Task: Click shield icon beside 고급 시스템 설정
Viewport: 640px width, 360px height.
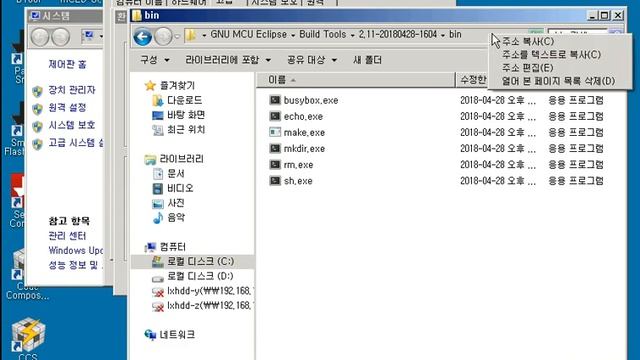Action: (38, 144)
